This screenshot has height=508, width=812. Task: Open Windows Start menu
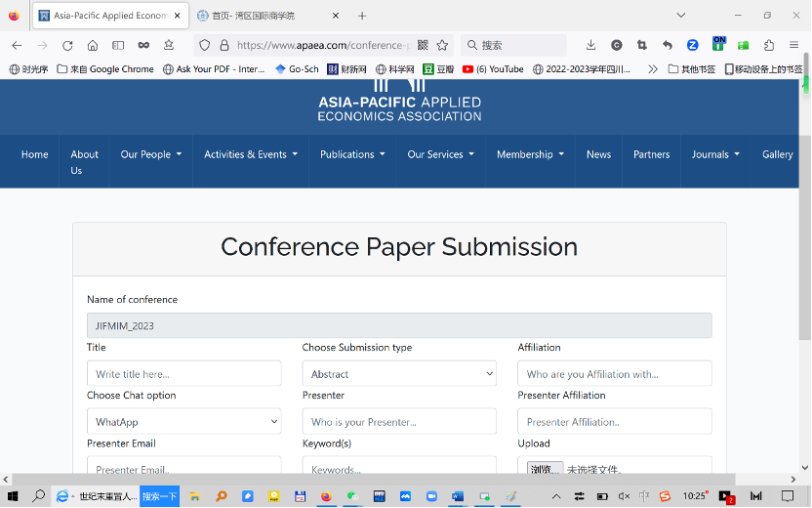click(x=14, y=496)
